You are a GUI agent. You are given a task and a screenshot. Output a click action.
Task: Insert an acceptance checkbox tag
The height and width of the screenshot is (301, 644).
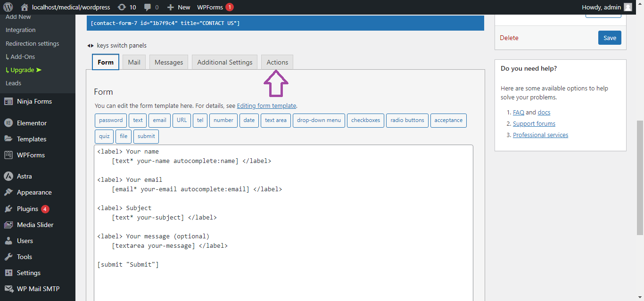point(448,120)
